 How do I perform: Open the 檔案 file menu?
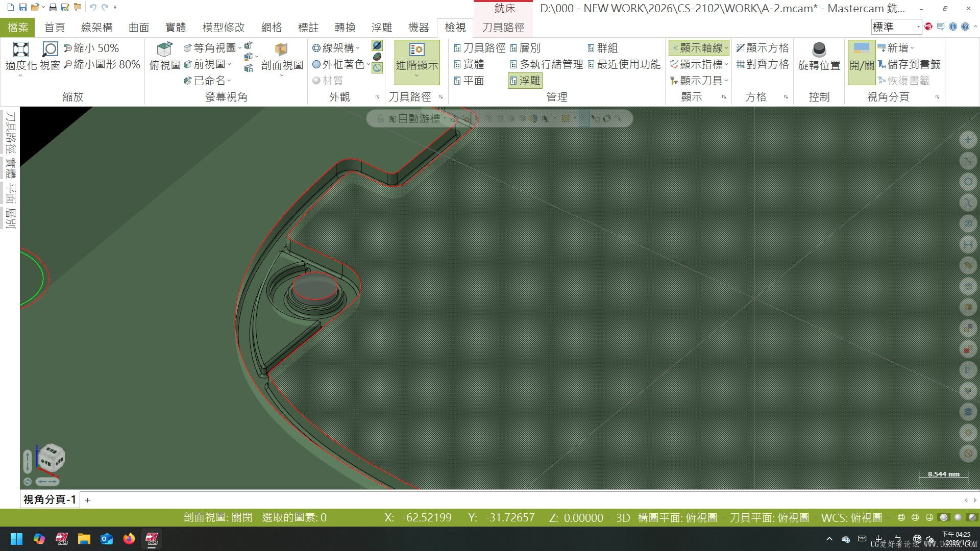pyautogui.click(x=18, y=28)
